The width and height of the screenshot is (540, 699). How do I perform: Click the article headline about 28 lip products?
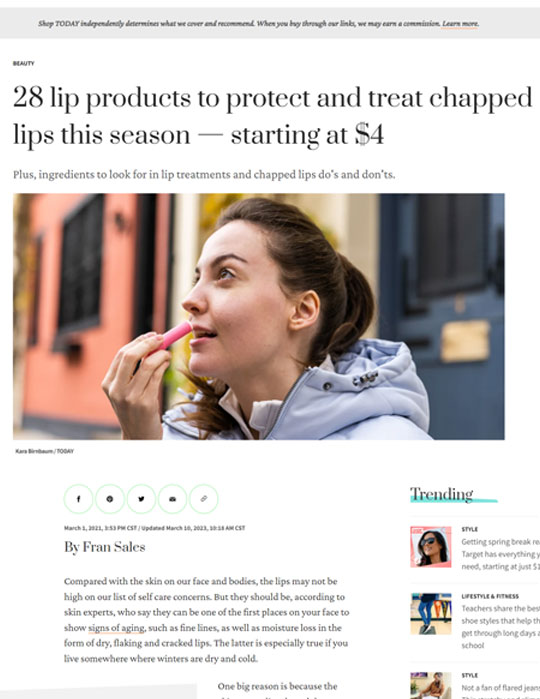272,116
